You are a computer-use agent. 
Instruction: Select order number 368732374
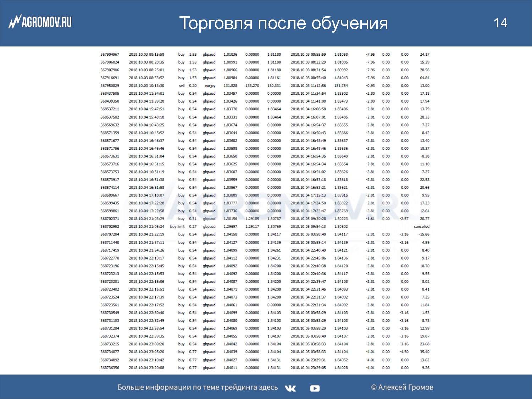tap(110, 336)
